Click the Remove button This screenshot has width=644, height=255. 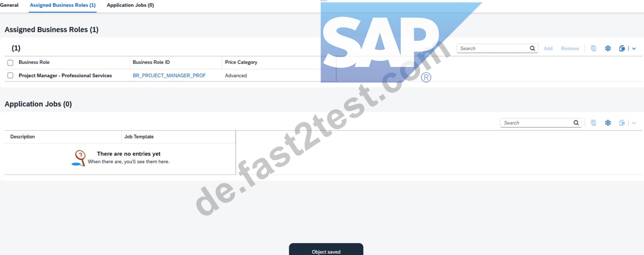[570, 48]
